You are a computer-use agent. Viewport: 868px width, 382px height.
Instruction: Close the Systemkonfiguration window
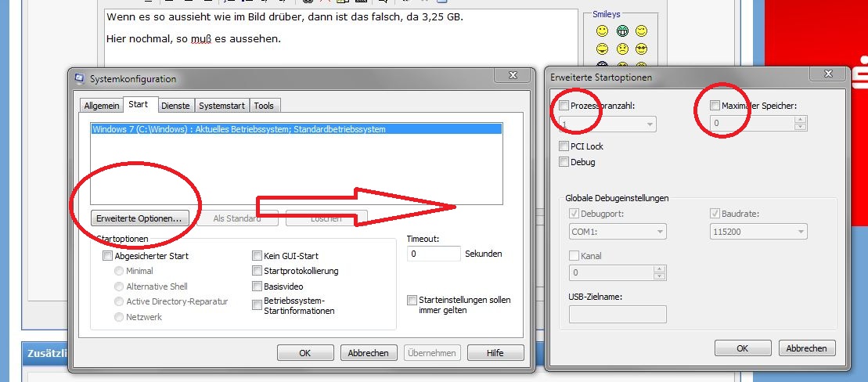click(513, 75)
